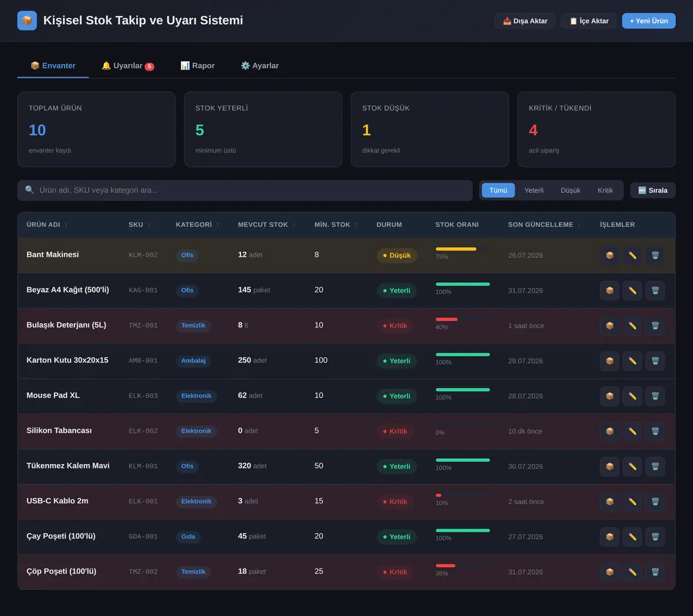Click the Temizlik category tag for Çöp Poşeti
693x616 pixels.
193,572
